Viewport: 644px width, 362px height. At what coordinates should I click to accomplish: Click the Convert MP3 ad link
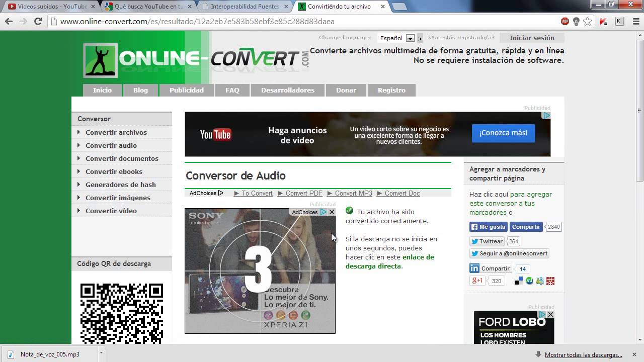coord(350,193)
